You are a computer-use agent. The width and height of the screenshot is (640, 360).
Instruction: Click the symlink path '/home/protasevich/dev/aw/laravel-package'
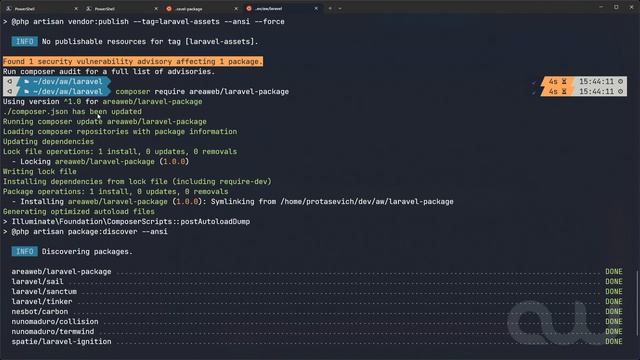pyautogui.click(x=367, y=201)
